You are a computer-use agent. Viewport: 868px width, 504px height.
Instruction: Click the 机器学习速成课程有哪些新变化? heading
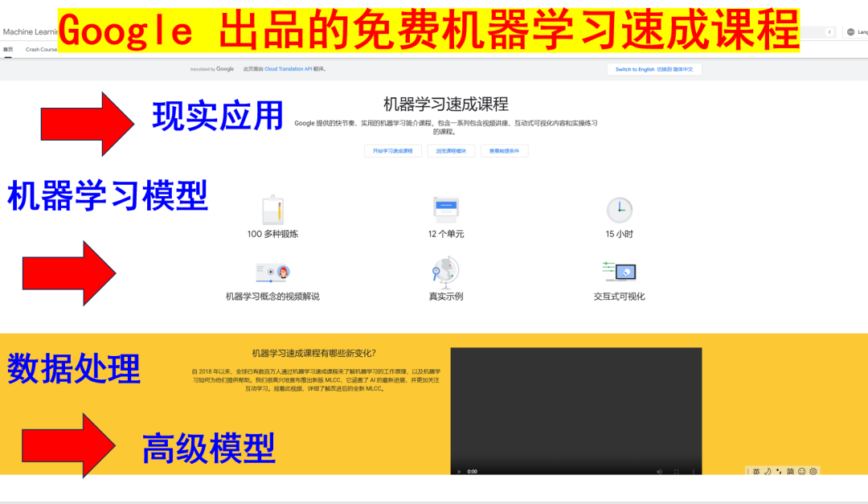point(314,354)
